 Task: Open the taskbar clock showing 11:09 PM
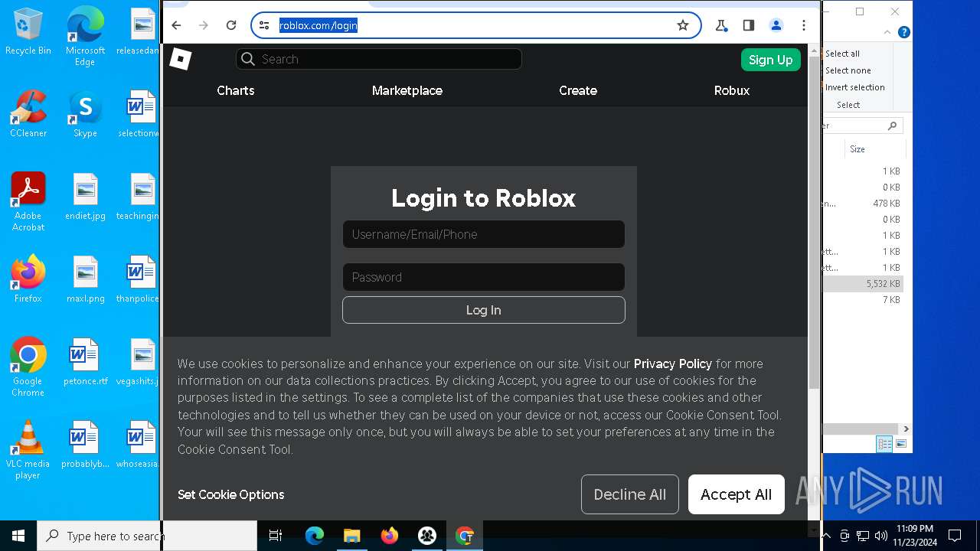point(914,536)
